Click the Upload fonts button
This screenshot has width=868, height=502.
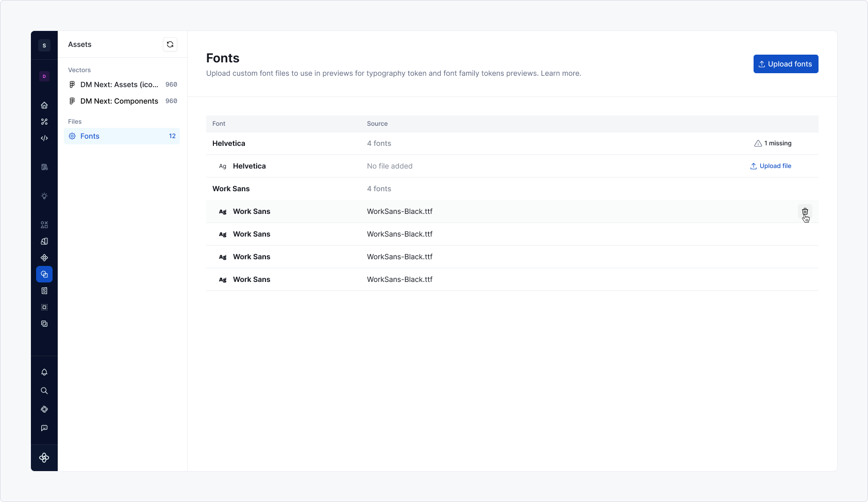pyautogui.click(x=786, y=64)
